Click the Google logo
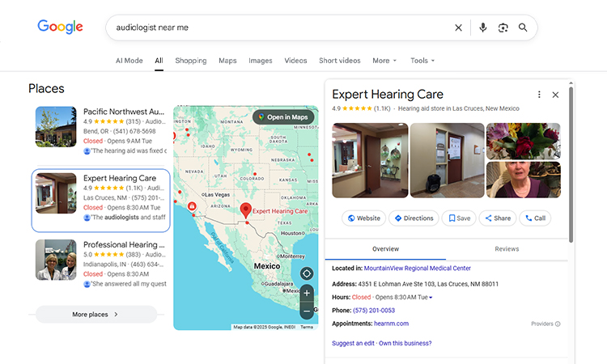Viewport: 607px width, 364px height. [60, 27]
